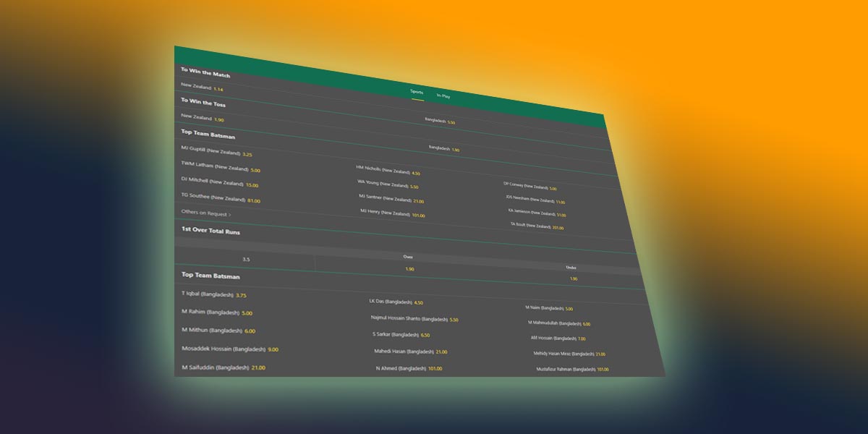Pick M Saifuddin at 21.00

[224, 367]
